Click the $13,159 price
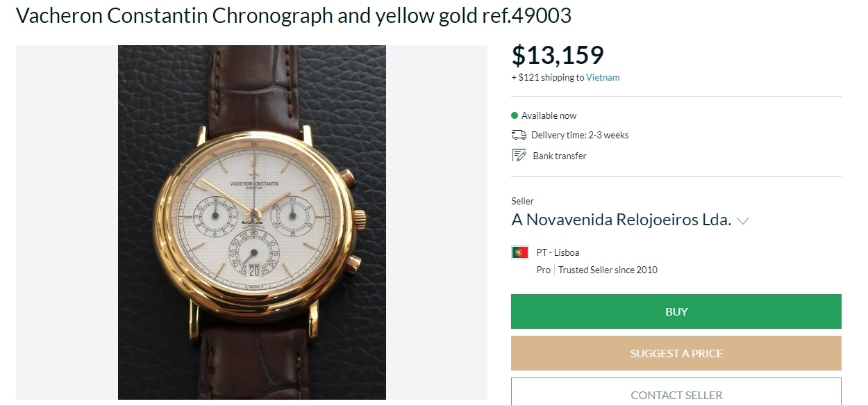868x406 pixels. click(558, 55)
